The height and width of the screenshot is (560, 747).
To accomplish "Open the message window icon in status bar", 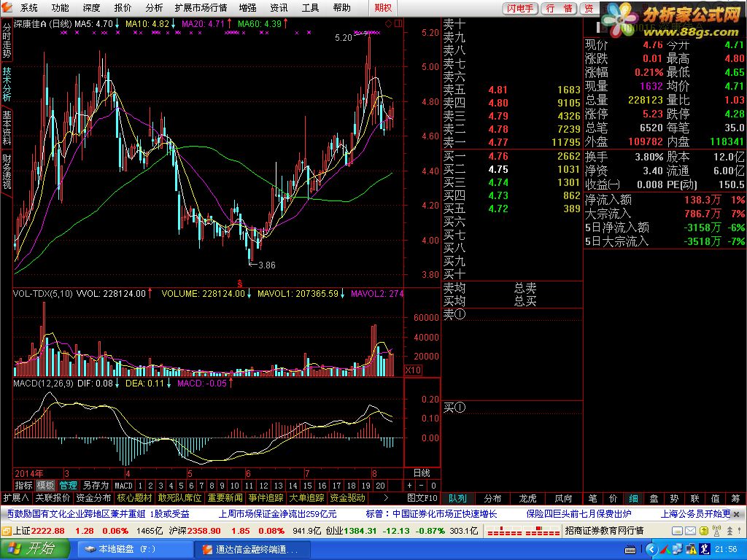I will [x=678, y=531].
